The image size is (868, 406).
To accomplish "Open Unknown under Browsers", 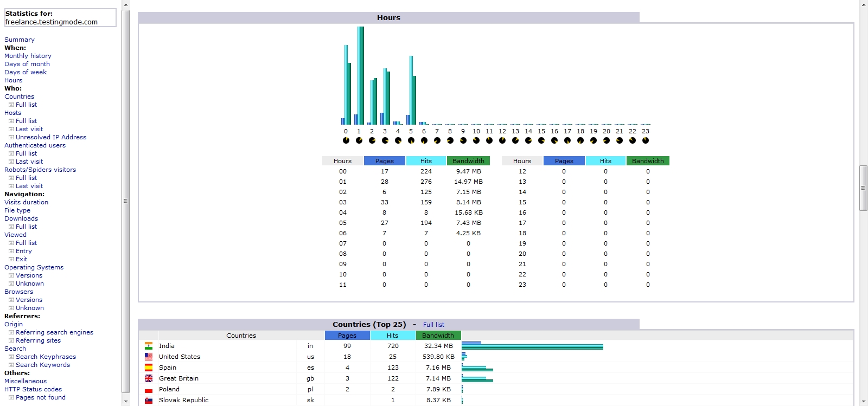I will [30, 308].
